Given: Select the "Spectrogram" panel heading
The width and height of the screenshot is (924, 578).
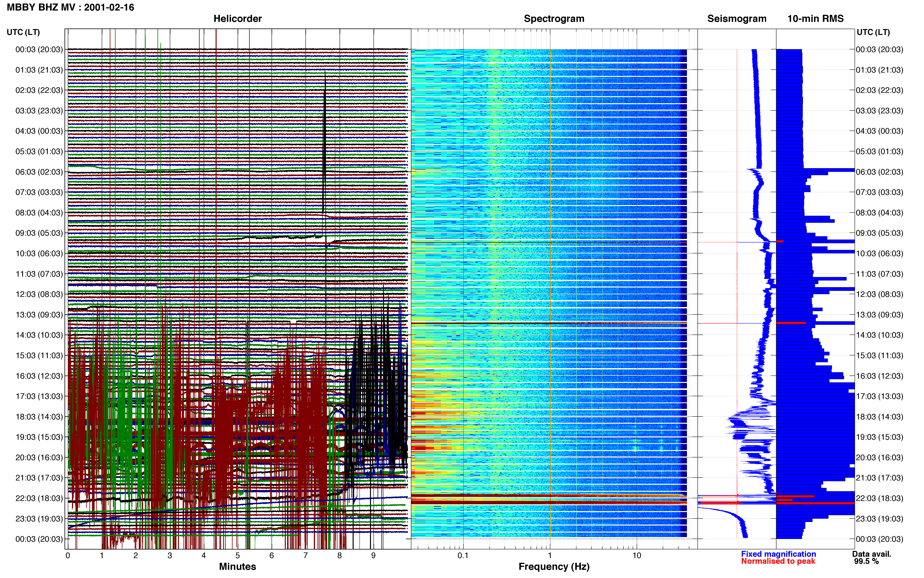Looking at the screenshot, I should point(554,19).
